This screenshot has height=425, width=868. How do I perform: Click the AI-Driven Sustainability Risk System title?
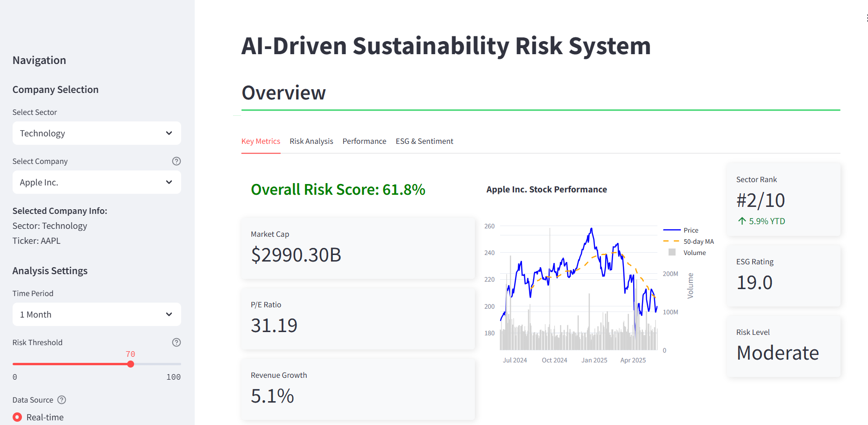tap(446, 46)
